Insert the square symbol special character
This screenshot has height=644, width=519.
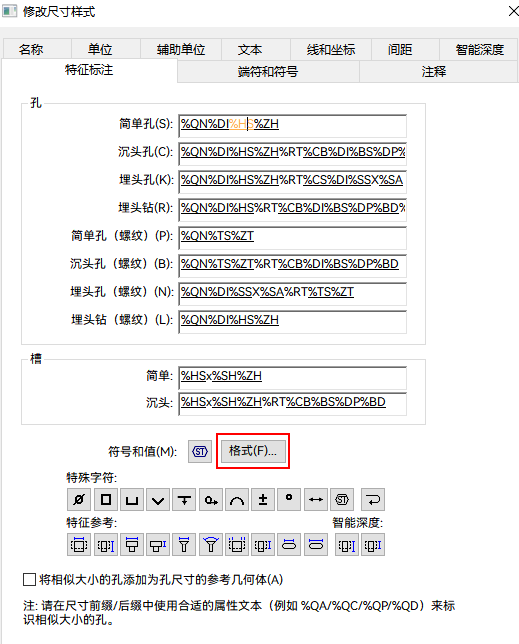(106, 499)
